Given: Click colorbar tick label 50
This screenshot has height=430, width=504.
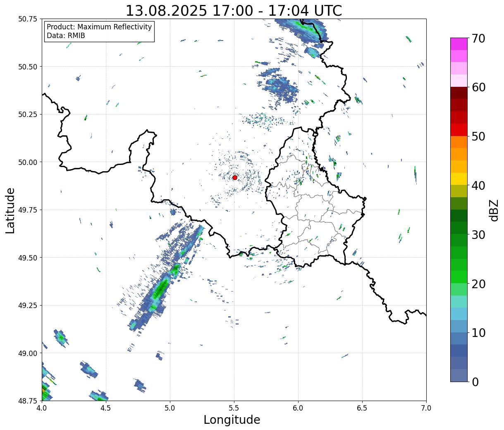Looking at the screenshot, I should click(x=478, y=136).
